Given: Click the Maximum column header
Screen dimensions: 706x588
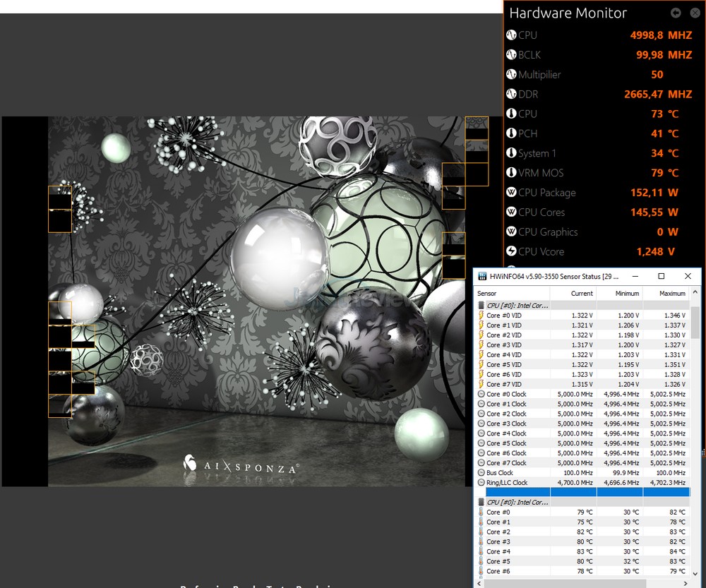Looking at the screenshot, I should click(672, 293).
